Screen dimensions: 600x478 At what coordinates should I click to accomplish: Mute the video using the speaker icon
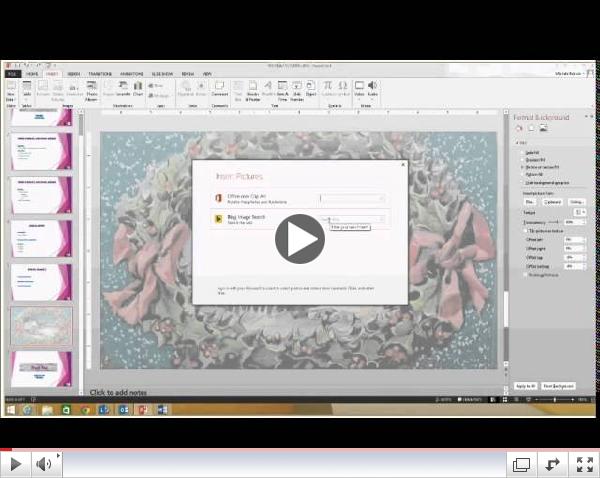(44, 464)
